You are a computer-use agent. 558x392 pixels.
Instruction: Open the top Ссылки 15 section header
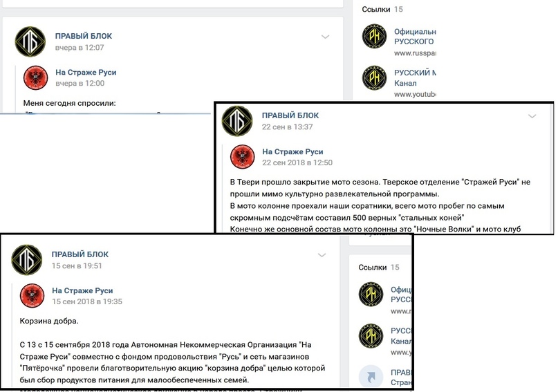(382, 9)
